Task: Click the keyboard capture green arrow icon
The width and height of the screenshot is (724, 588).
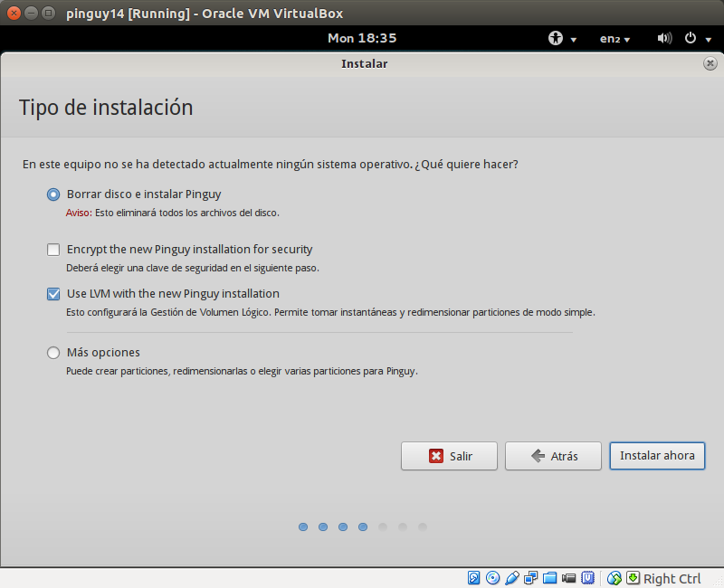Action: tap(633, 578)
